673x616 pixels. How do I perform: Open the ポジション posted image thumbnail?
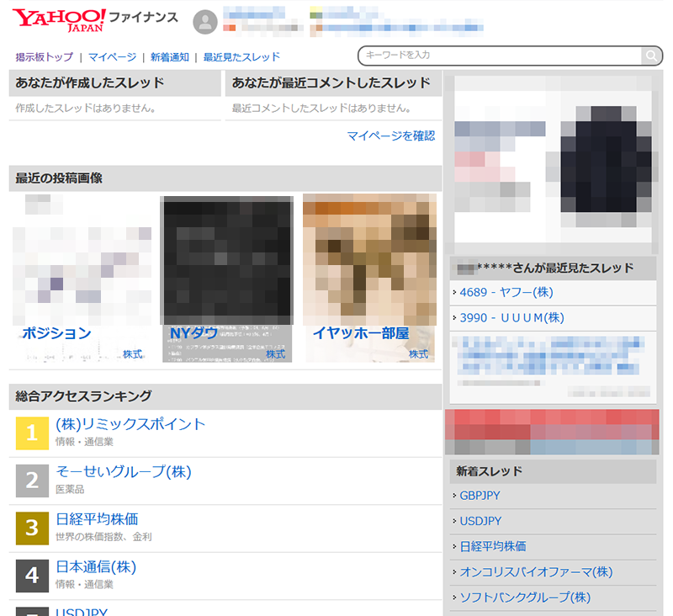click(80, 279)
